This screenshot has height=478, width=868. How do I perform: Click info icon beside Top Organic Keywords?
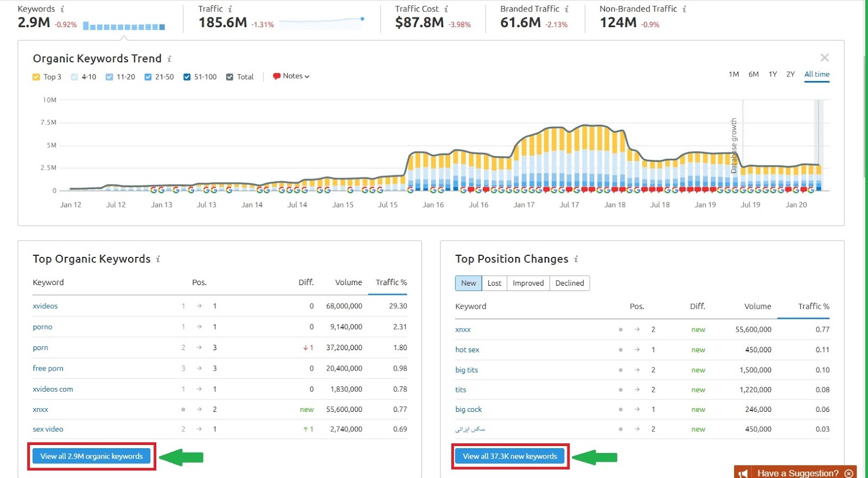(158, 259)
